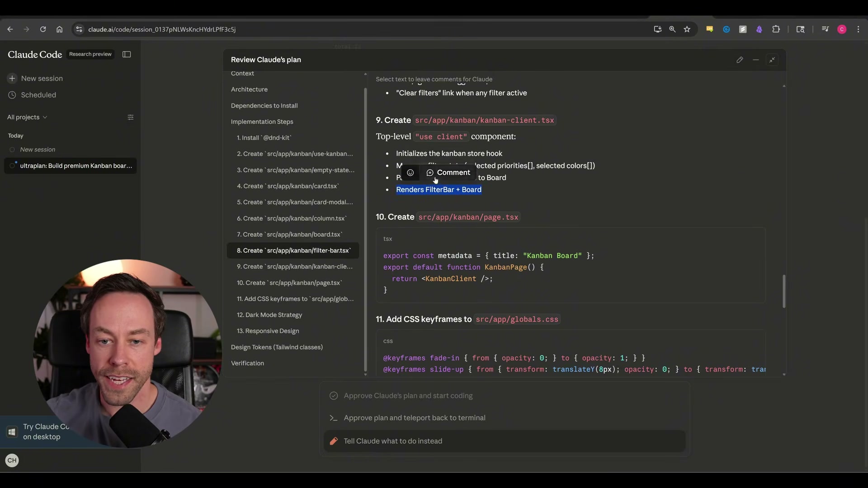The width and height of the screenshot is (868, 488).
Task: Click the emoji reaction icon in the selection popup
Action: tap(410, 173)
